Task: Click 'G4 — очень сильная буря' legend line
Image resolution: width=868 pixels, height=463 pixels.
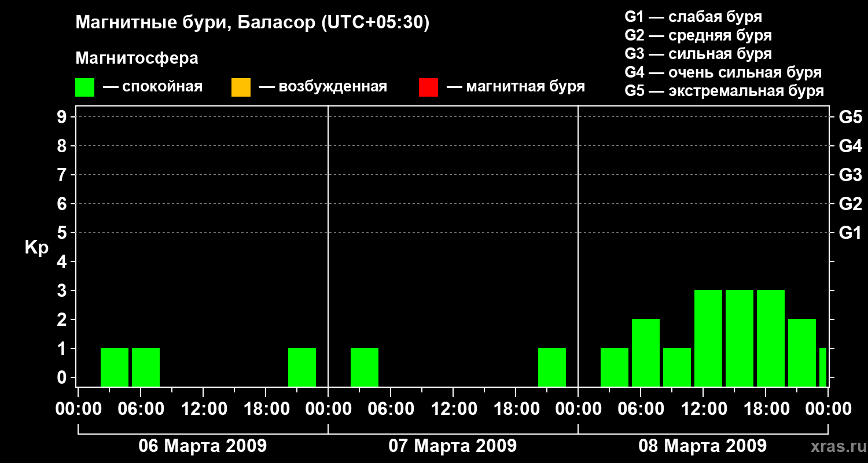Action: (x=723, y=72)
